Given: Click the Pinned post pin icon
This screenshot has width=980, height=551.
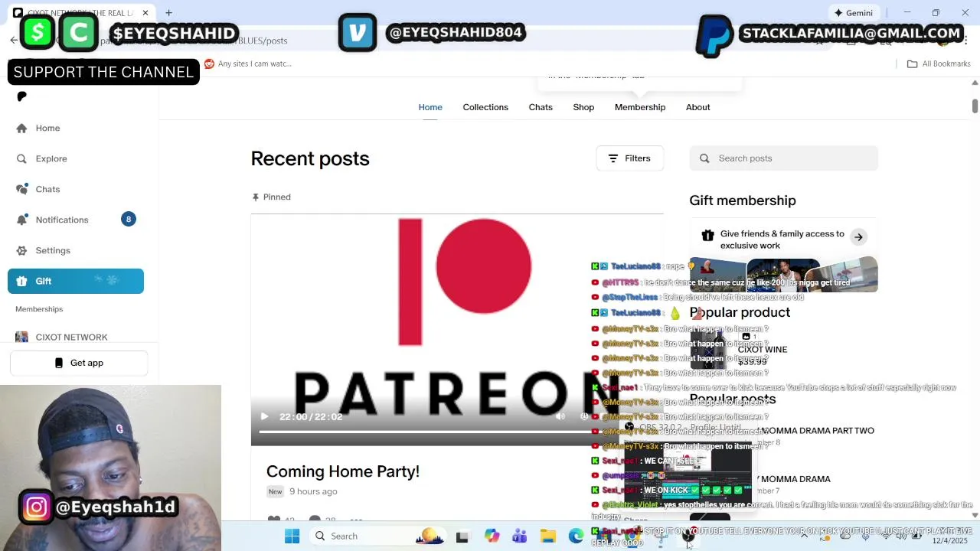Looking at the screenshot, I should point(256,197).
